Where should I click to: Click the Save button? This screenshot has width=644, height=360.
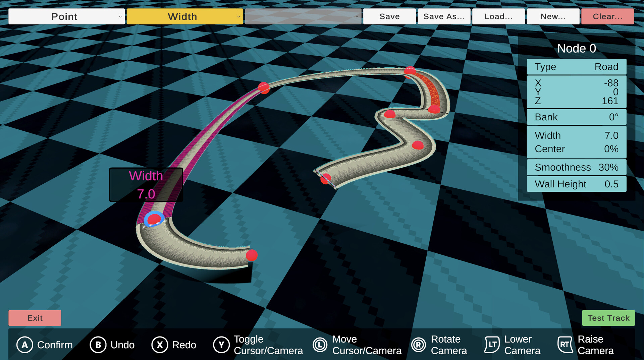tap(389, 16)
